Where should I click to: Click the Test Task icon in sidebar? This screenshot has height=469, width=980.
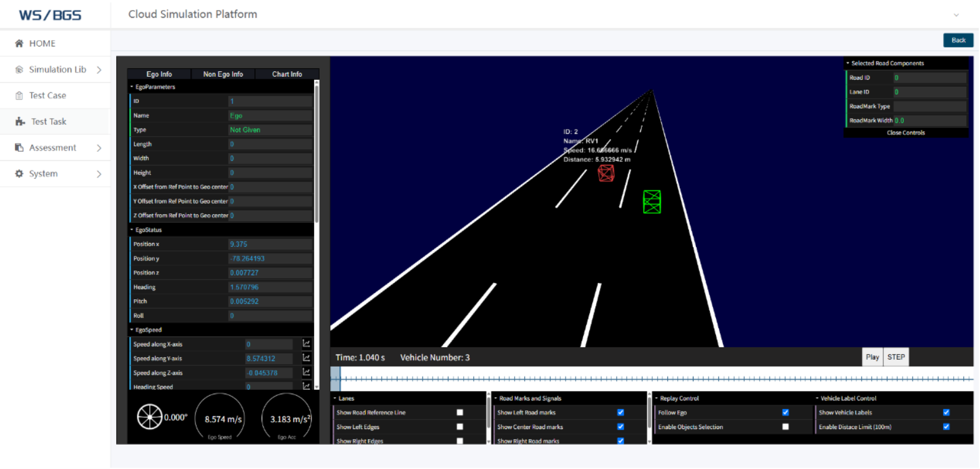21,122
